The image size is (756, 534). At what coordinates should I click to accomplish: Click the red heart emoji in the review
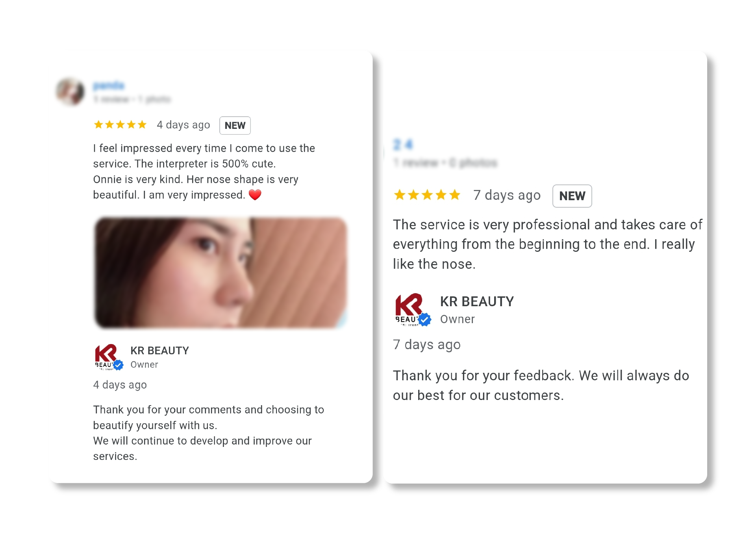click(x=255, y=195)
